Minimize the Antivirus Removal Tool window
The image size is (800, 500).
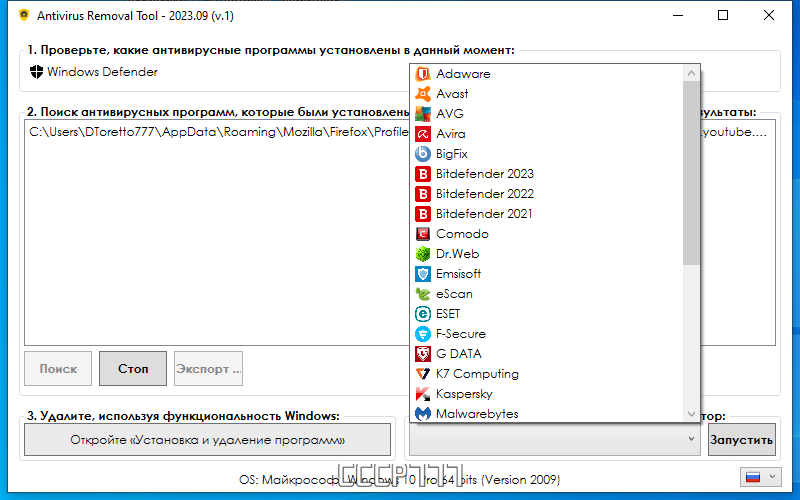pos(678,15)
